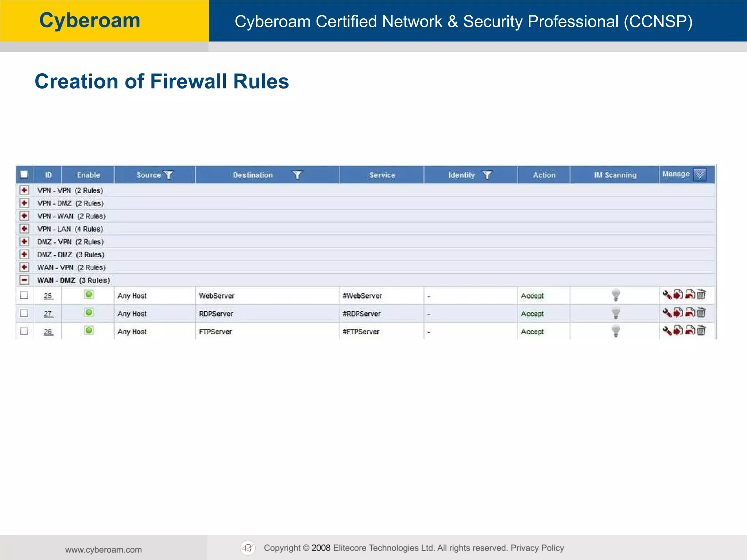The height and width of the screenshot is (560, 747).
Task: Open rule ID 25 link
Action: [x=48, y=296]
